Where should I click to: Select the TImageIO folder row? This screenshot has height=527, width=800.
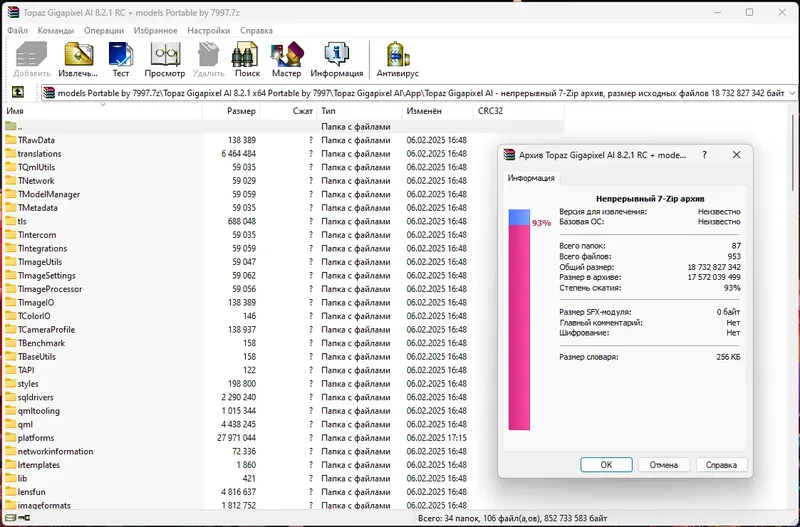tap(283, 302)
